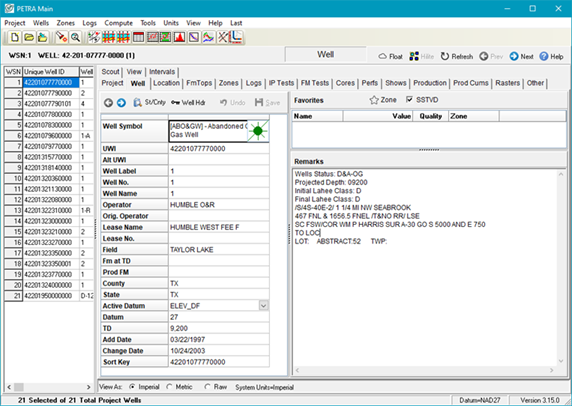Select the Raw radio button
The height and width of the screenshot is (406, 572).
pyautogui.click(x=207, y=387)
